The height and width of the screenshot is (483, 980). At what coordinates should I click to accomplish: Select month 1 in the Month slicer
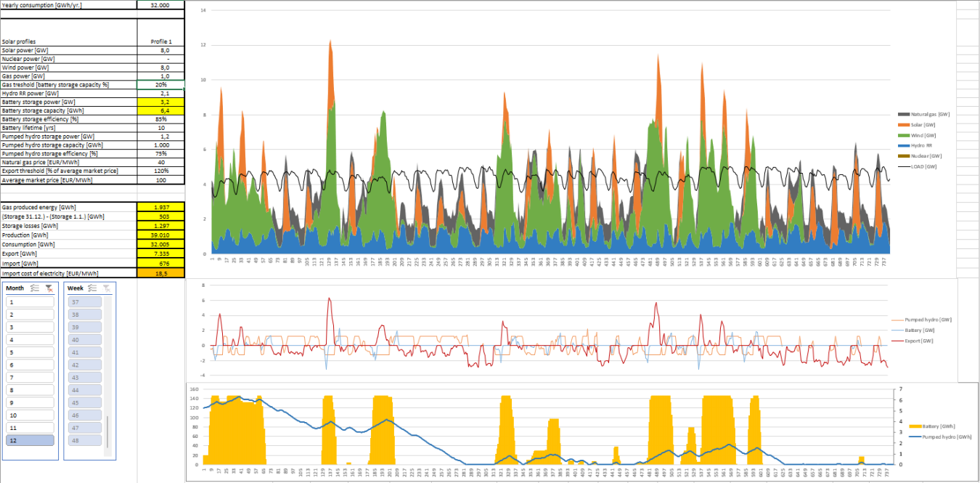click(x=30, y=302)
